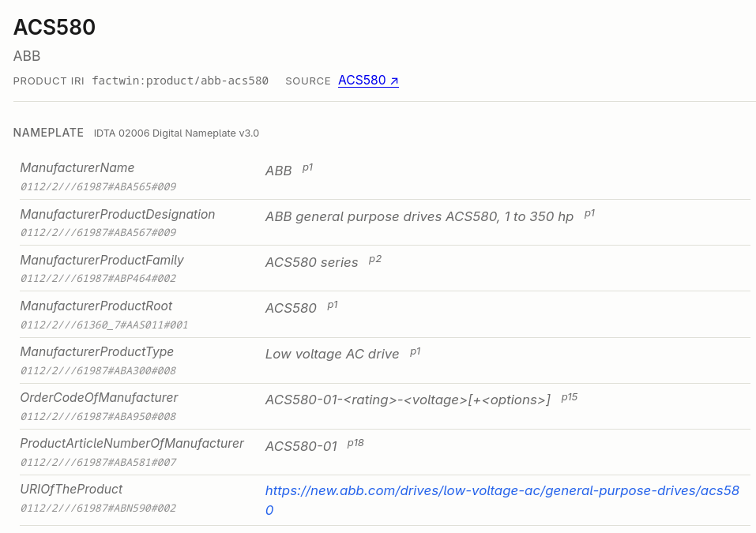Click the p18 page reference
The height and width of the screenshot is (533, 756).
coord(355,443)
